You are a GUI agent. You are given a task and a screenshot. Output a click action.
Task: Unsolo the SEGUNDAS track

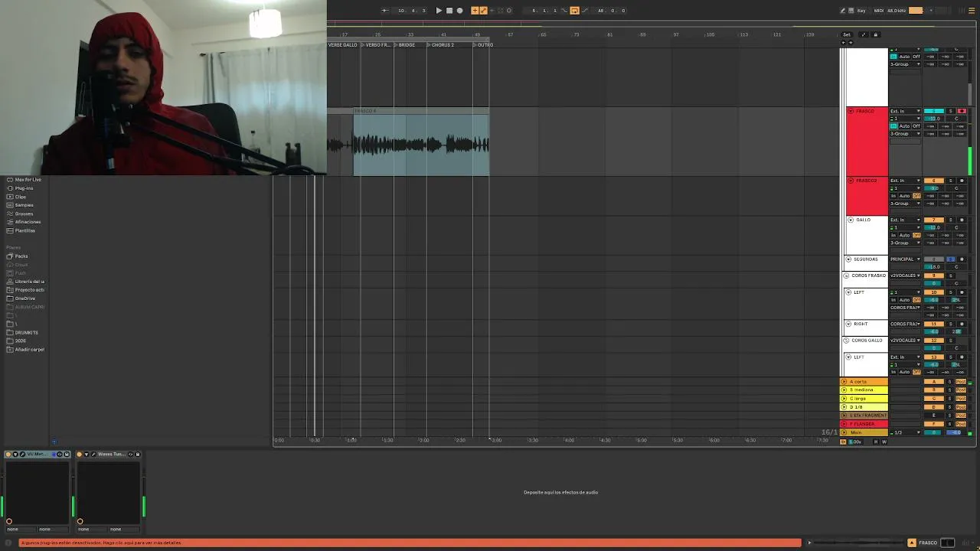coord(950,259)
